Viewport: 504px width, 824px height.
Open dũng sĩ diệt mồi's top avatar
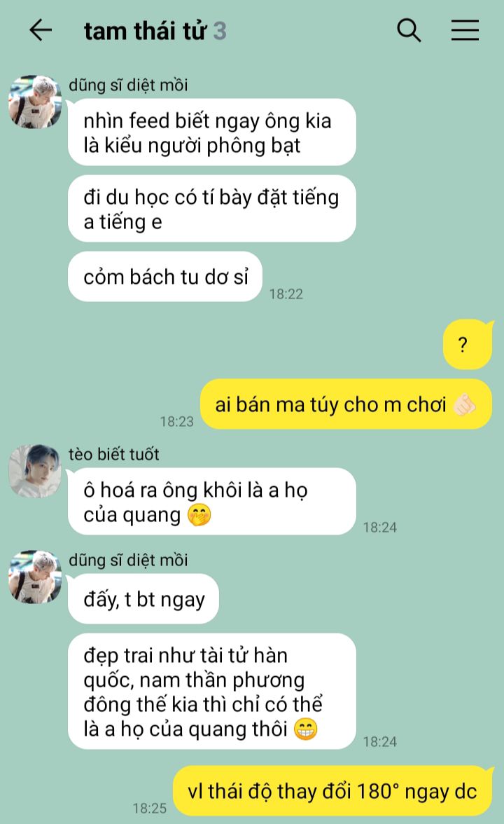(35, 102)
